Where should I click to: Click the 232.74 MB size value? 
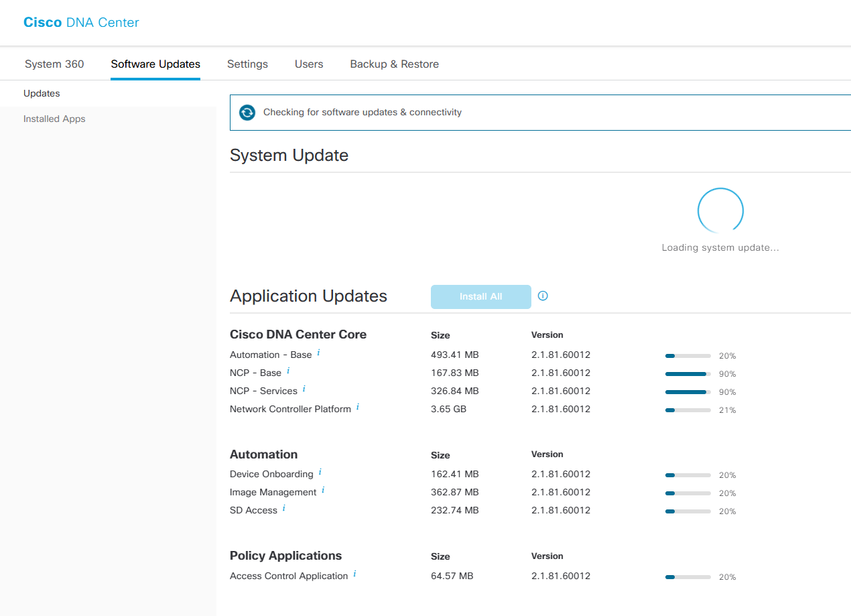click(x=455, y=510)
